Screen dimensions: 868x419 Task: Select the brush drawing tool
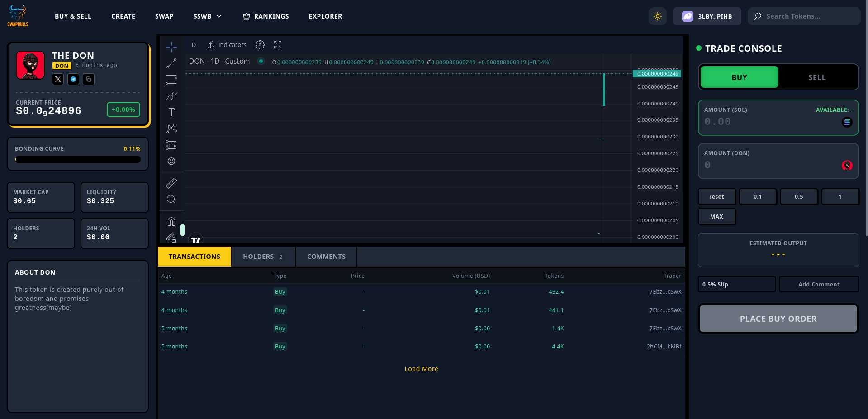171,96
